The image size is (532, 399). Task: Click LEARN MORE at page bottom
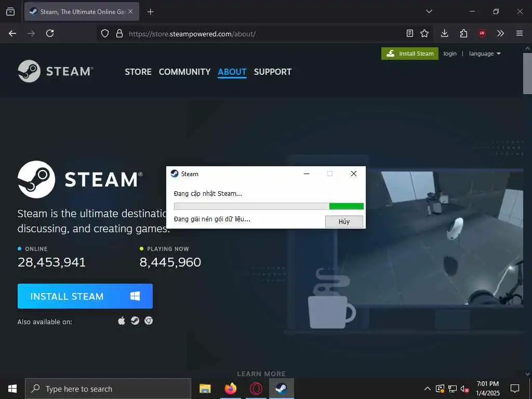261,374
